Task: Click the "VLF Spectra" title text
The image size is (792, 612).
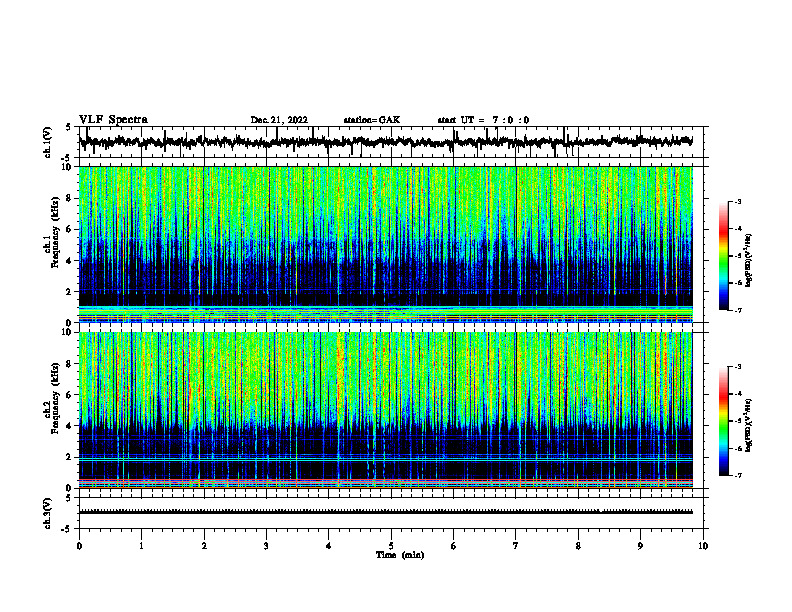Action: click(x=113, y=120)
